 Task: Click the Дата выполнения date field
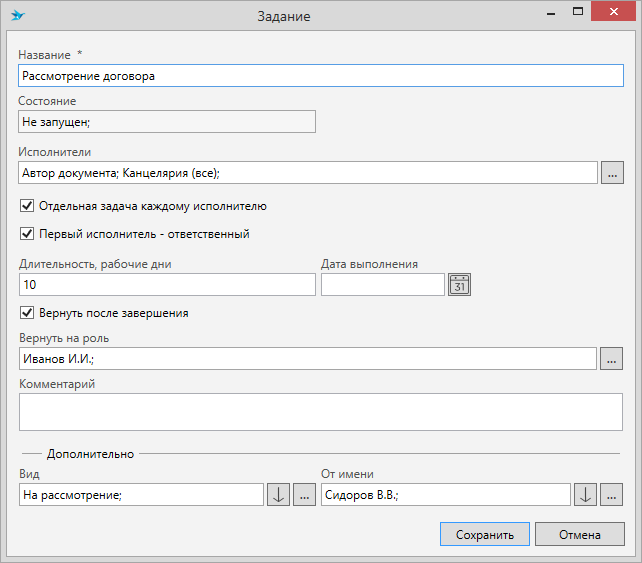point(383,285)
